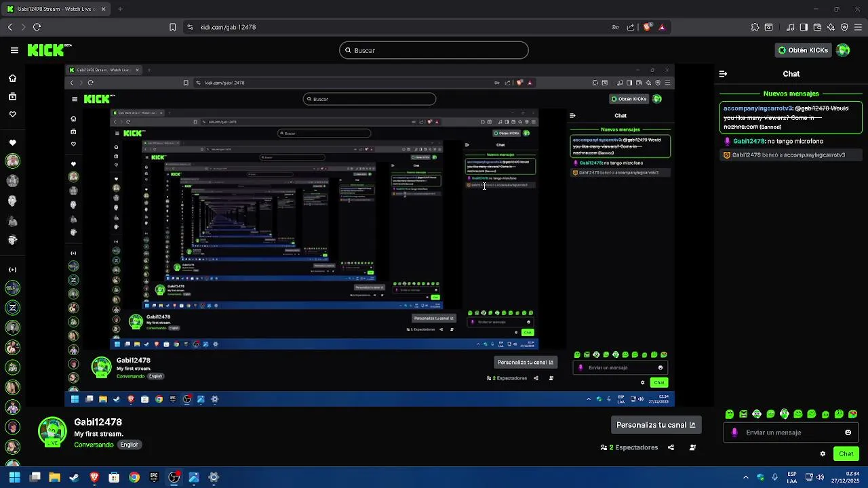Open OBS Studio from the taskbar

pos(174,477)
